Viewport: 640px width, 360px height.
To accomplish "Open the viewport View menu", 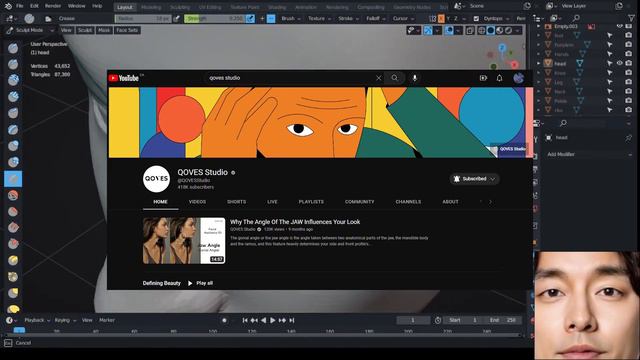I will click(66, 30).
